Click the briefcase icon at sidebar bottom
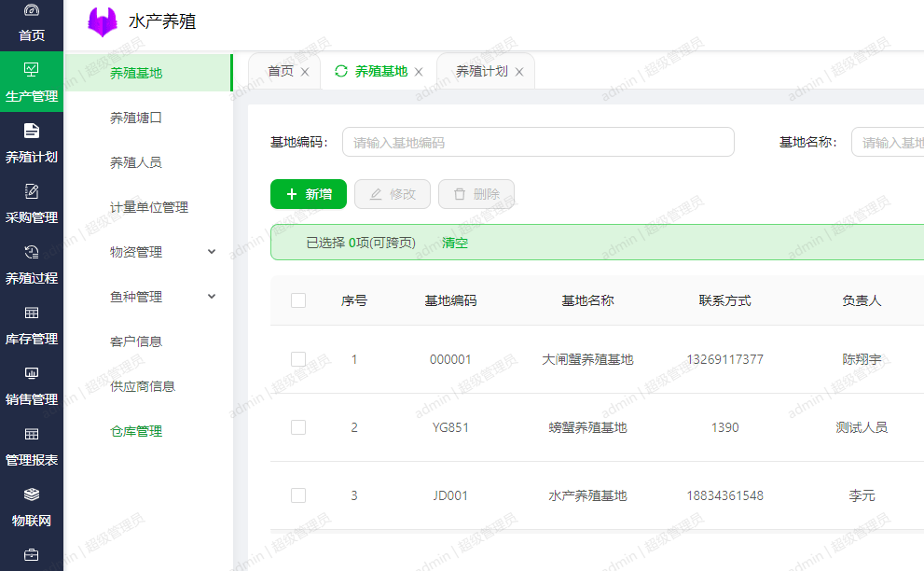This screenshot has width=924, height=571. pos(31,554)
